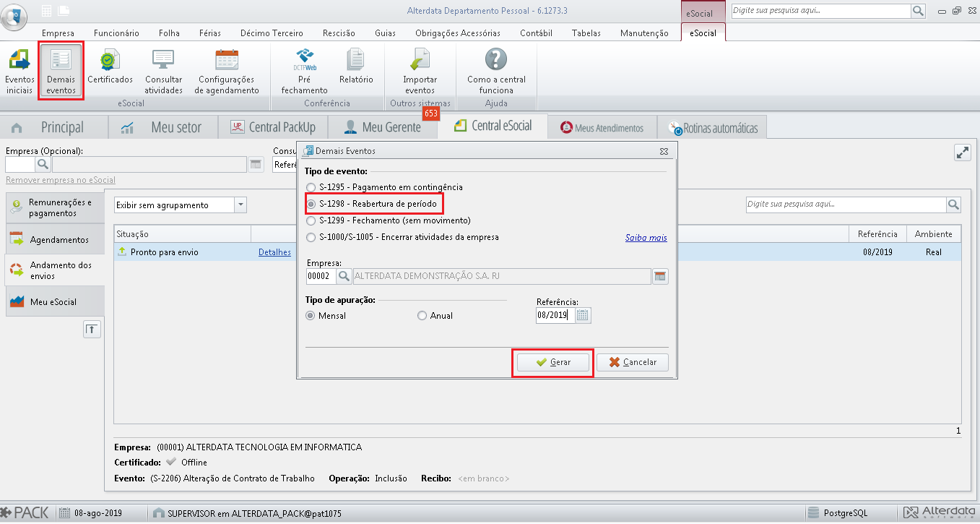Viewport: 980px width, 524px height.
Task: Click the Gerar button
Action: point(553,362)
